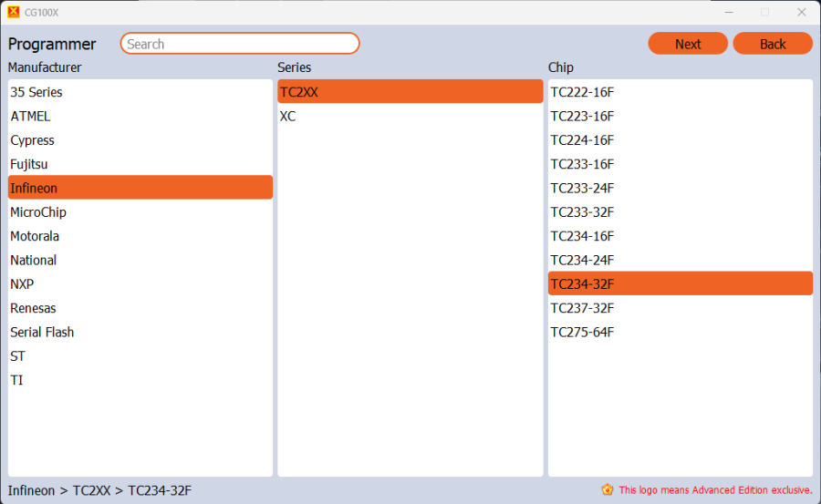Click the Back button
Image resolution: width=821 pixels, height=504 pixels.
(773, 44)
